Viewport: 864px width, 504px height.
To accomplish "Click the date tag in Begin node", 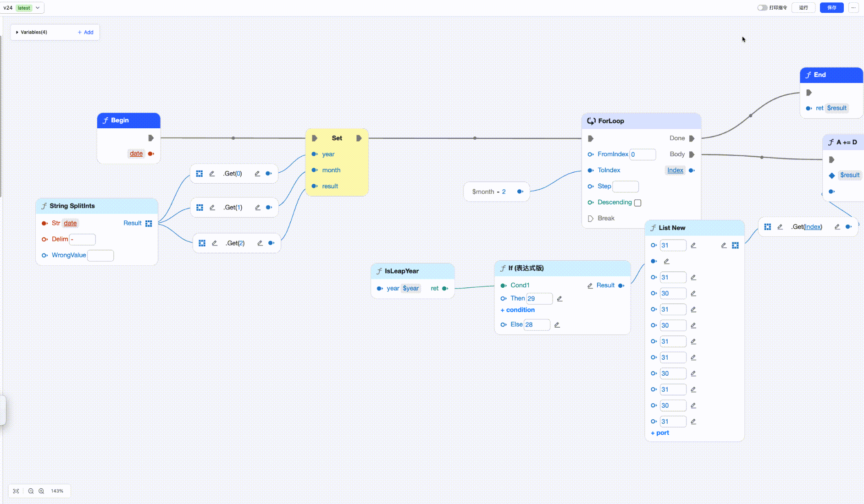I will (136, 153).
